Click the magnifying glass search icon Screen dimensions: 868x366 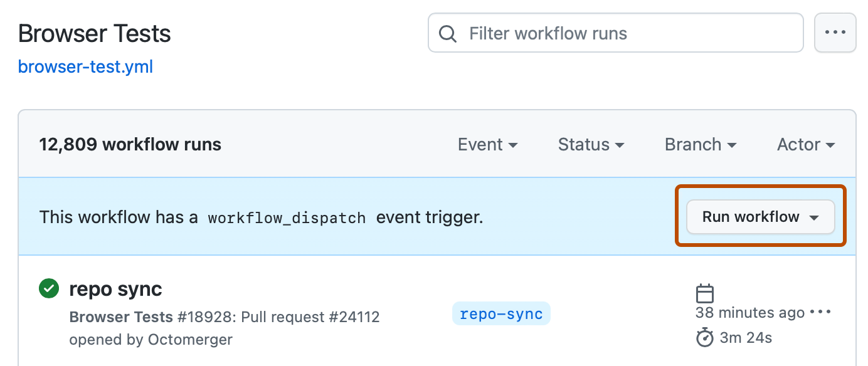(x=447, y=33)
